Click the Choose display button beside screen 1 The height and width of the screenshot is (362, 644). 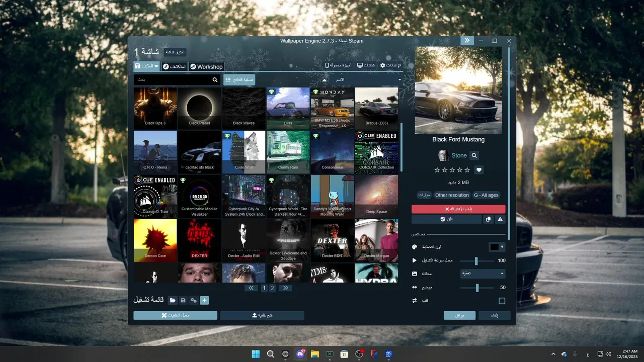point(175,52)
